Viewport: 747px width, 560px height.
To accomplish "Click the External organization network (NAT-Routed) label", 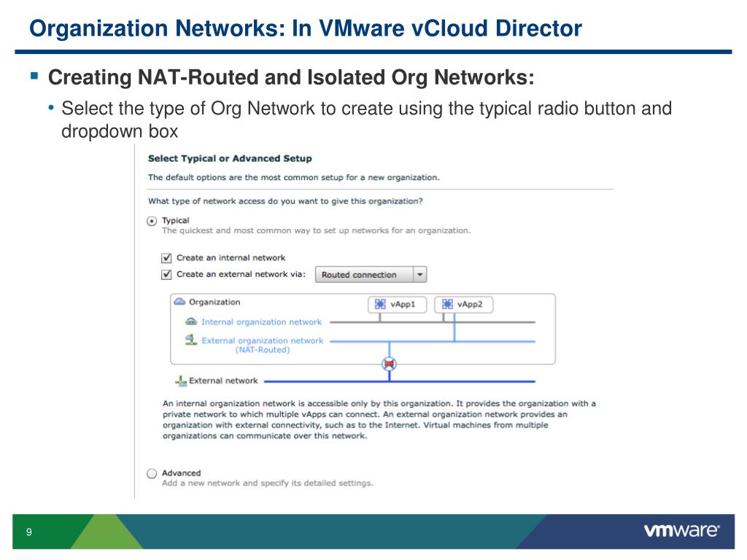I will click(x=263, y=345).
